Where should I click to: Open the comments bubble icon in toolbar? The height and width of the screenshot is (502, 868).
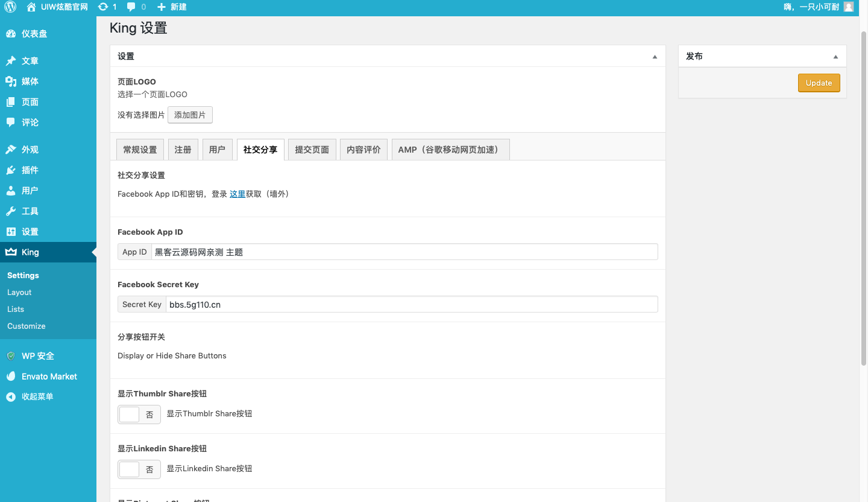tap(131, 7)
